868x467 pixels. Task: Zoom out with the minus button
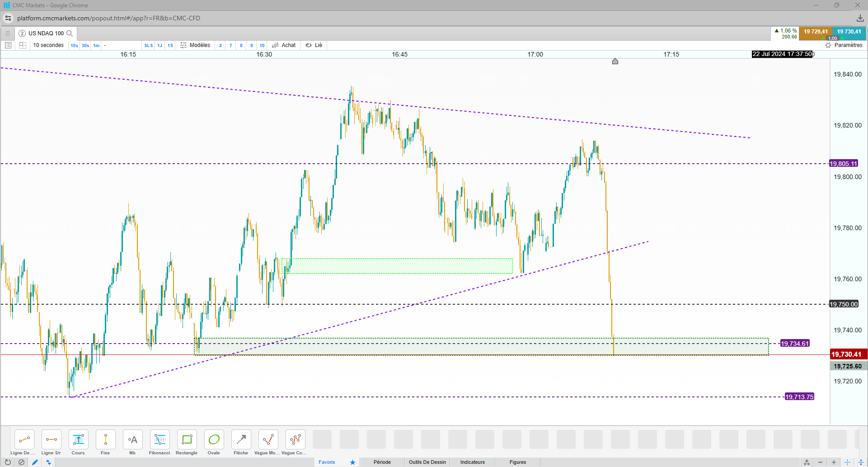click(820, 462)
